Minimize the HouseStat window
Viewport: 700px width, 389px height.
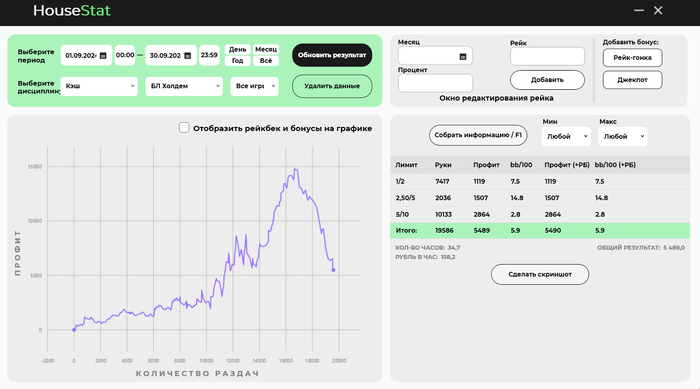click(639, 10)
